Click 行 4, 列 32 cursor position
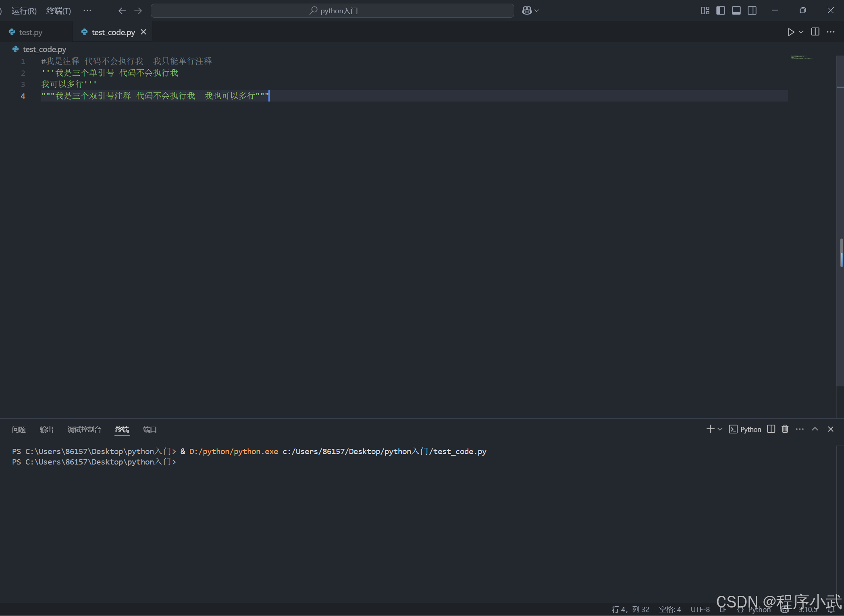This screenshot has height=616, width=844. tap(630, 609)
